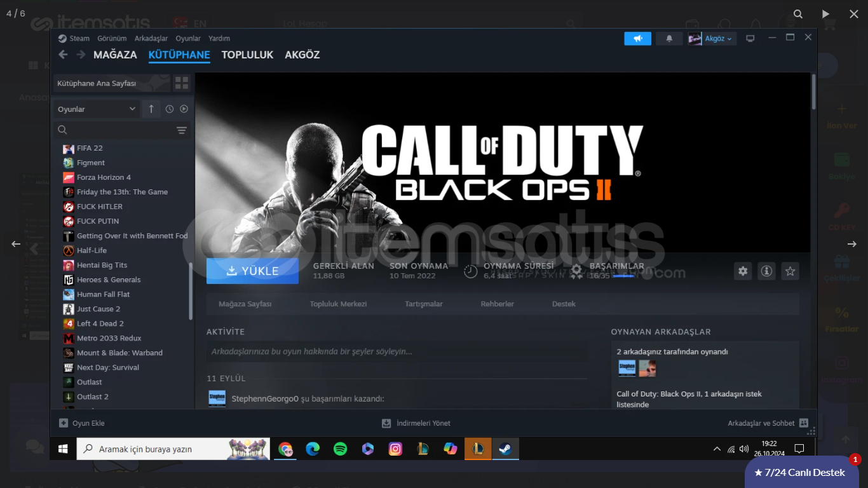Select Mount & Blade: Warband

click(x=121, y=353)
